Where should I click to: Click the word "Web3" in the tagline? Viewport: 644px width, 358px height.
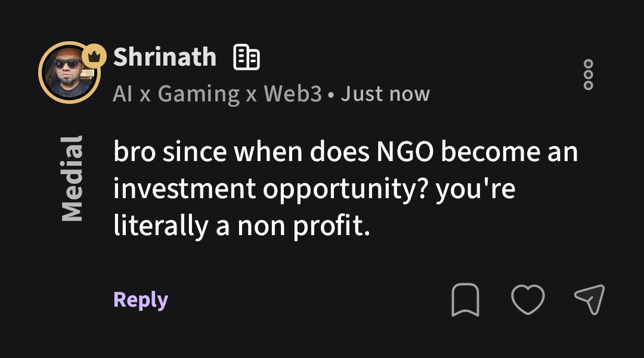[x=293, y=94]
